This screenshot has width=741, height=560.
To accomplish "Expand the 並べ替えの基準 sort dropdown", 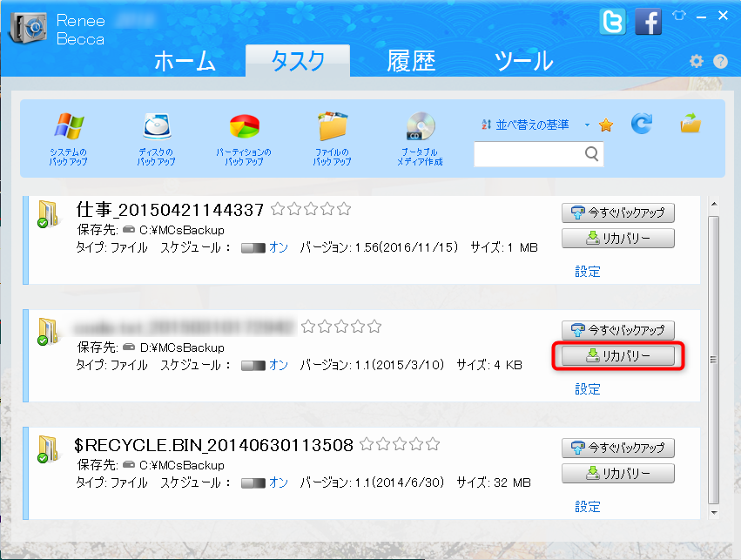I will 587,125.
